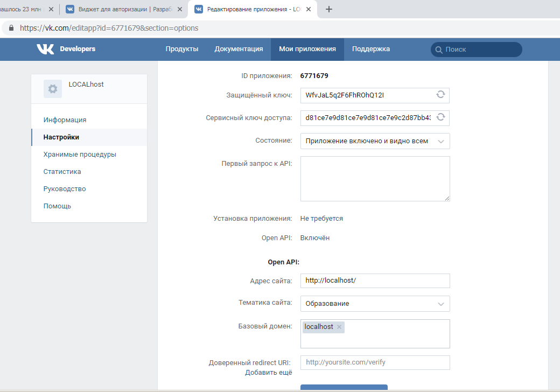Regenerate the protected key with refresh icon
This screenshot has height=392, width=560.
440,94
